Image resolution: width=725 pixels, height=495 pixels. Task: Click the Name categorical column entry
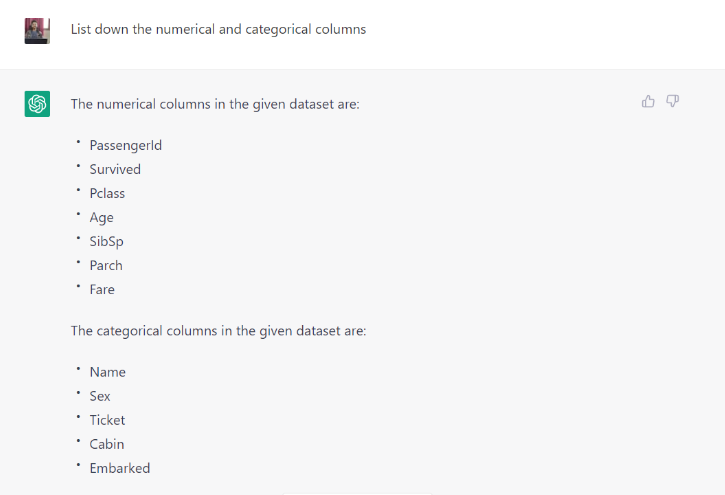(107, 372)
